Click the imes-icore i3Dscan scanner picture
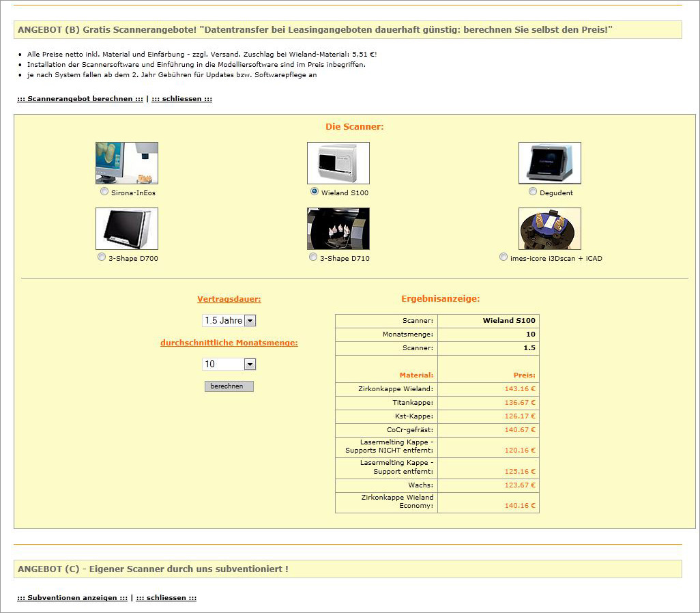 (550, 229)
